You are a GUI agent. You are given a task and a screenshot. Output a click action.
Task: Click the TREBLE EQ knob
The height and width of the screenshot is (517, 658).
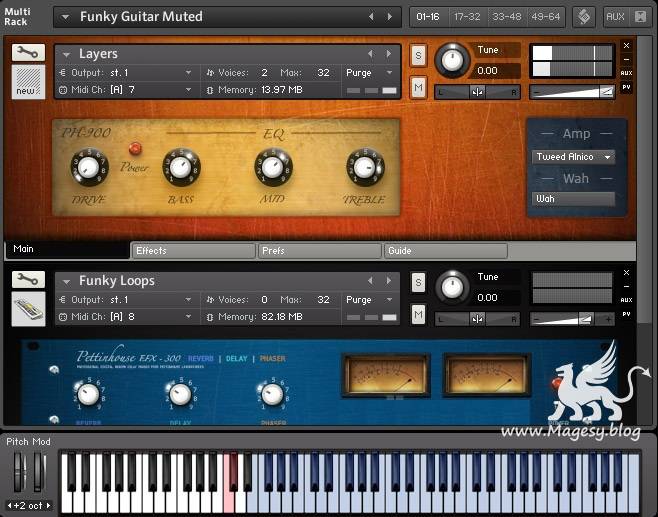point(365,167)
